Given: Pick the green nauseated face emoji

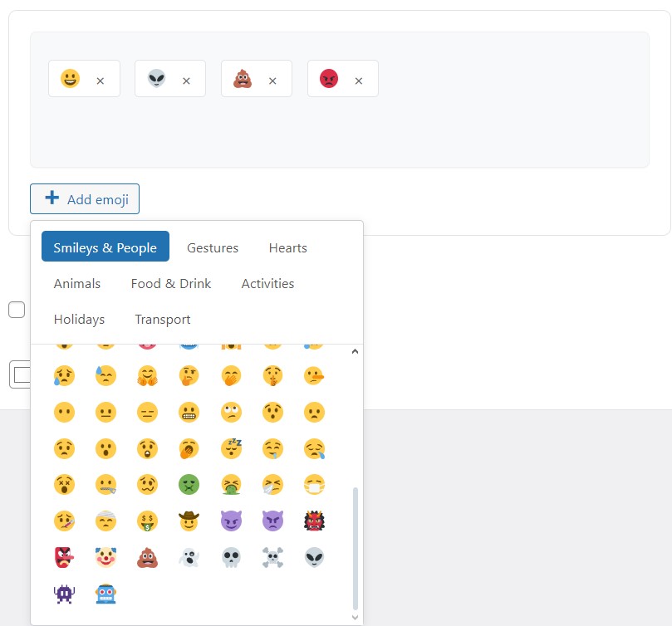Looking at the screenshot, I should tap(189, 485).
